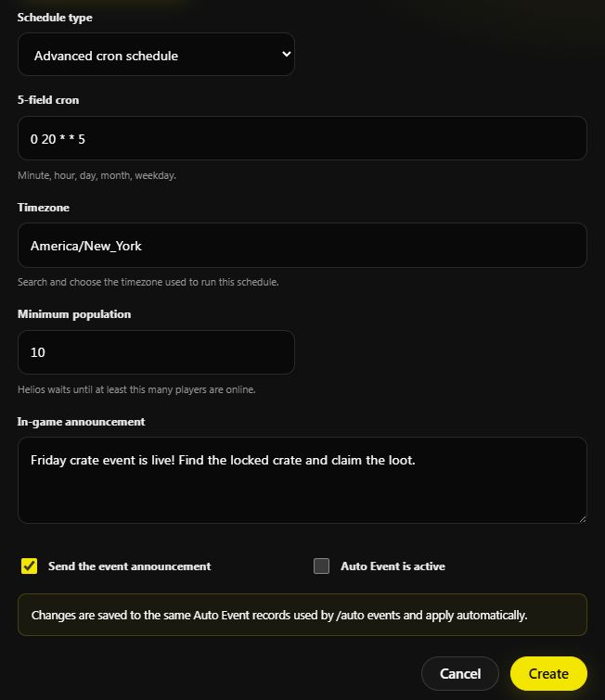
Task: Focus the 5-field cron input
Action: point(302,138)
